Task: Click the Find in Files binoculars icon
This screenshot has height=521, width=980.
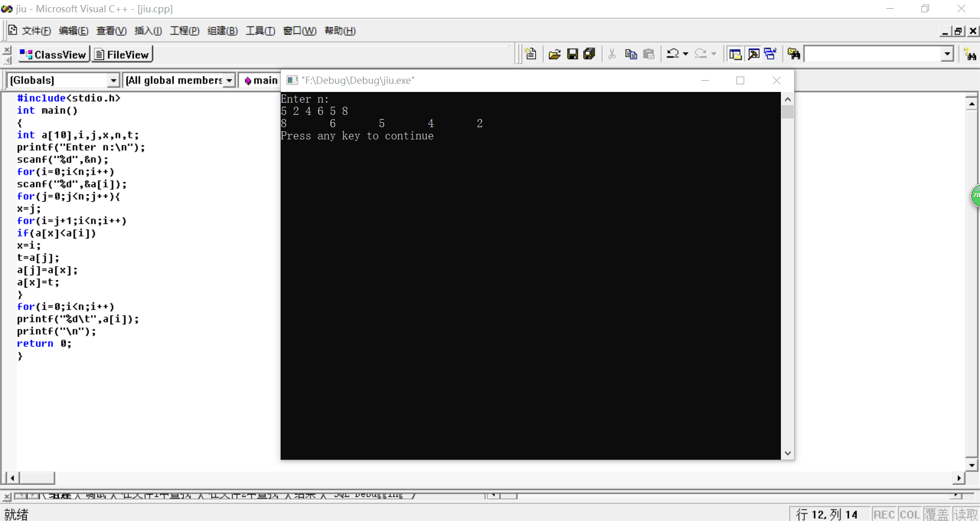Action: pos(794,54)
